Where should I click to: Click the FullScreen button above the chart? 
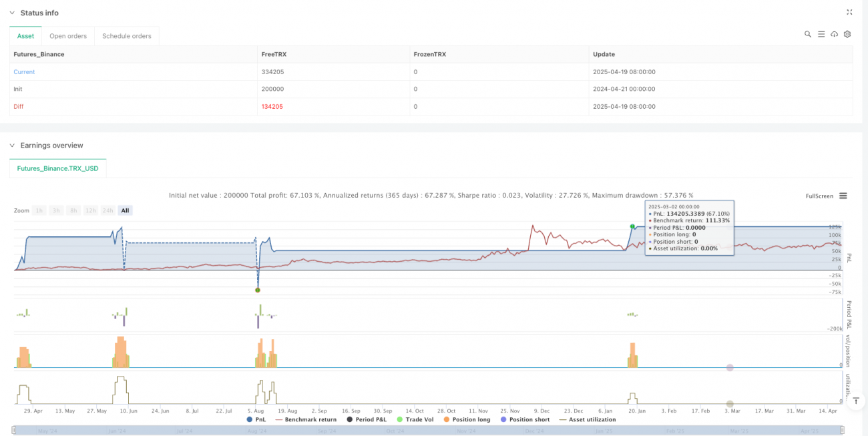tap(819, 196)
